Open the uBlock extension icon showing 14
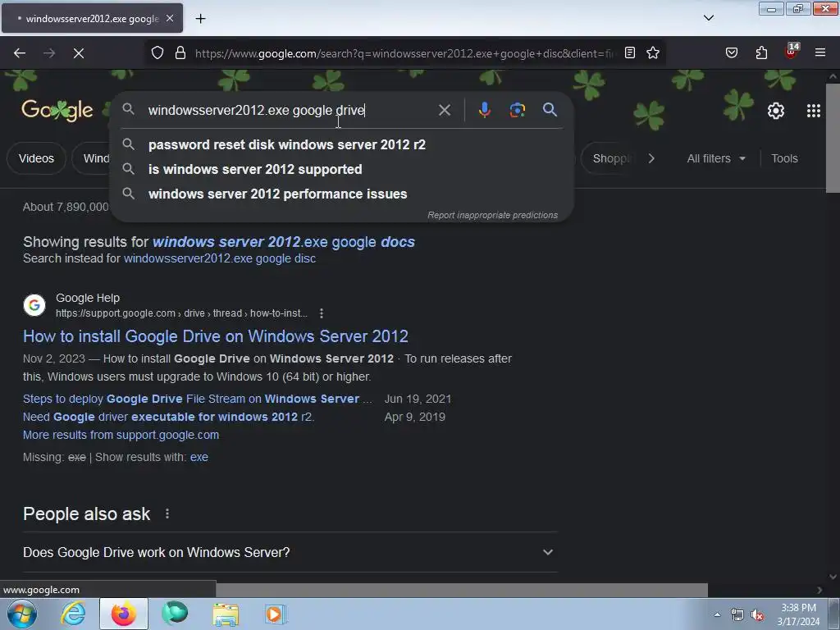The width and height of the screenshot is (840, 630). pos(792,52)
